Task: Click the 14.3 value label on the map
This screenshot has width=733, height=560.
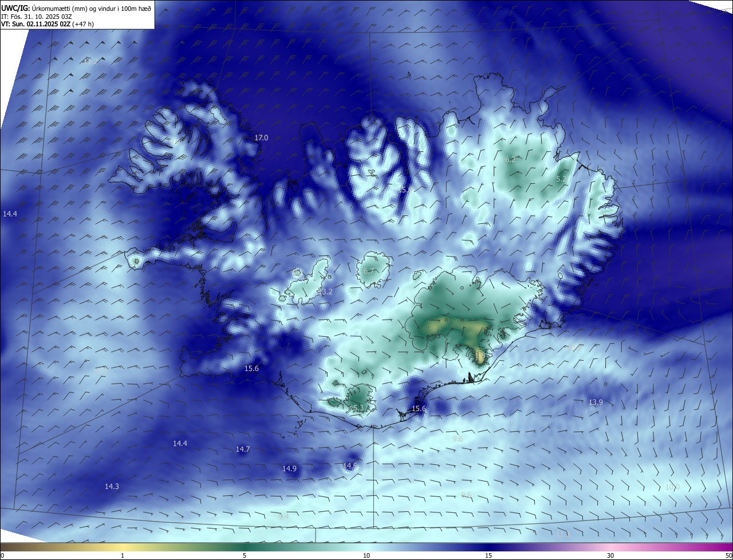Action: [112, 487]
